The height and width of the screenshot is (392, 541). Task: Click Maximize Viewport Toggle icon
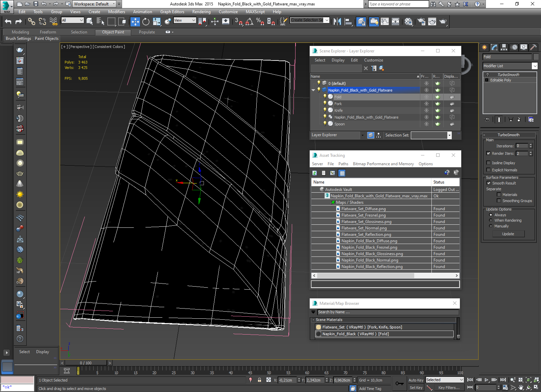[536, 388]
